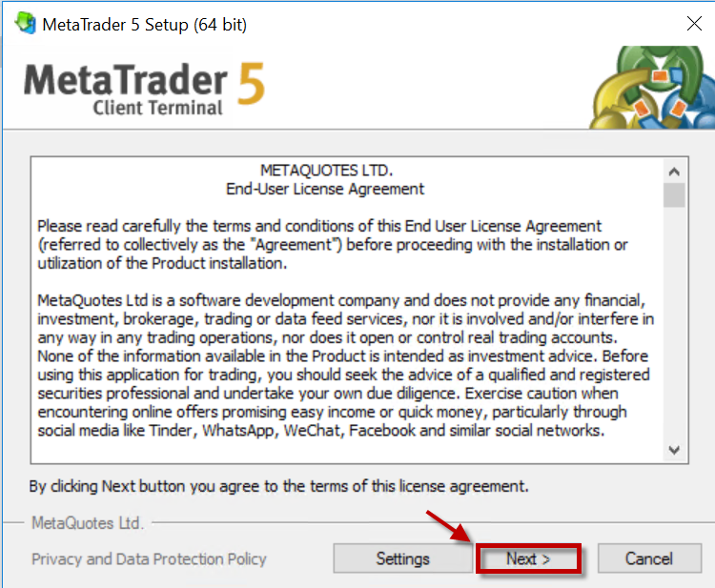Click the MetaQuotes Ltd. label above the buttons

(88, 523)
